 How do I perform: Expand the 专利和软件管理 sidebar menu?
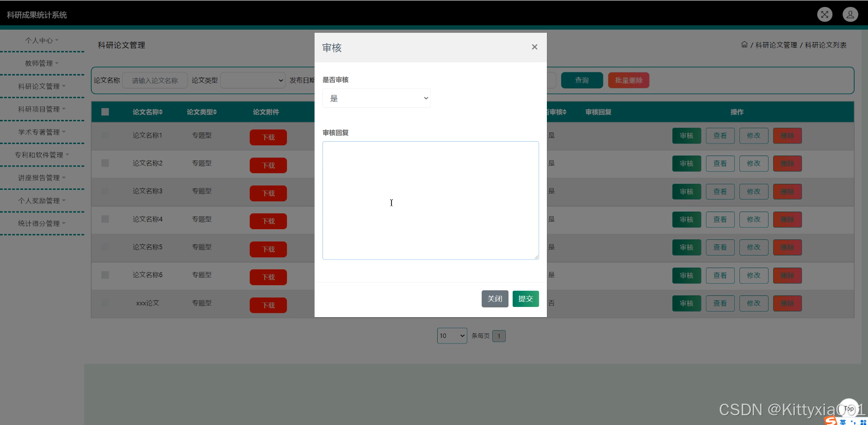(x=42, y=155)
